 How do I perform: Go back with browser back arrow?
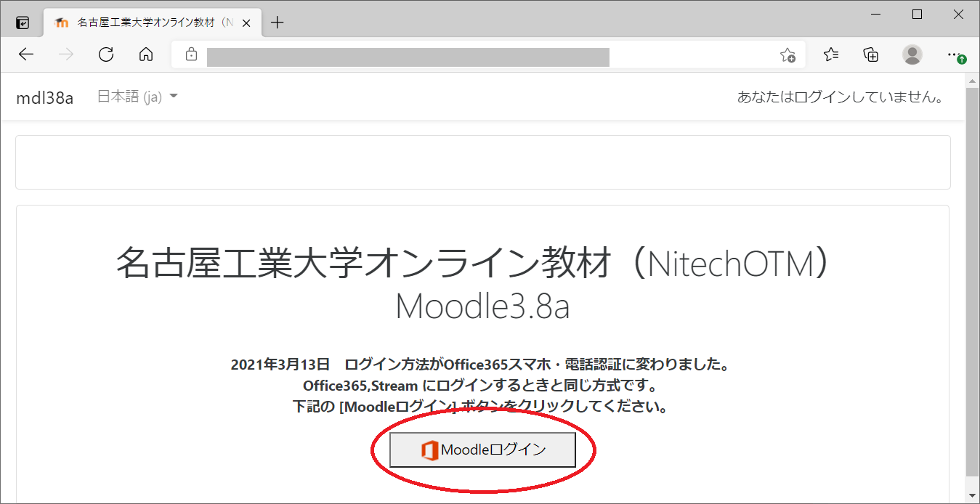tap(26, 54)
